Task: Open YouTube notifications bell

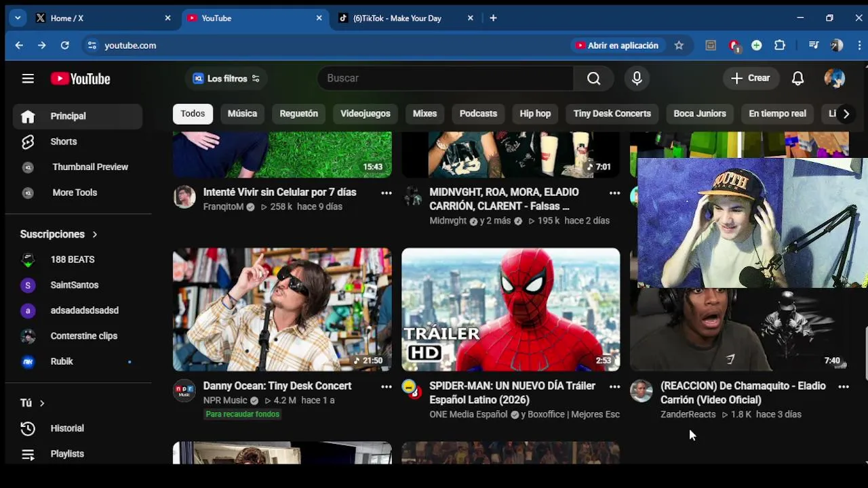Action: pyautogui.click(x=797, y=79)
